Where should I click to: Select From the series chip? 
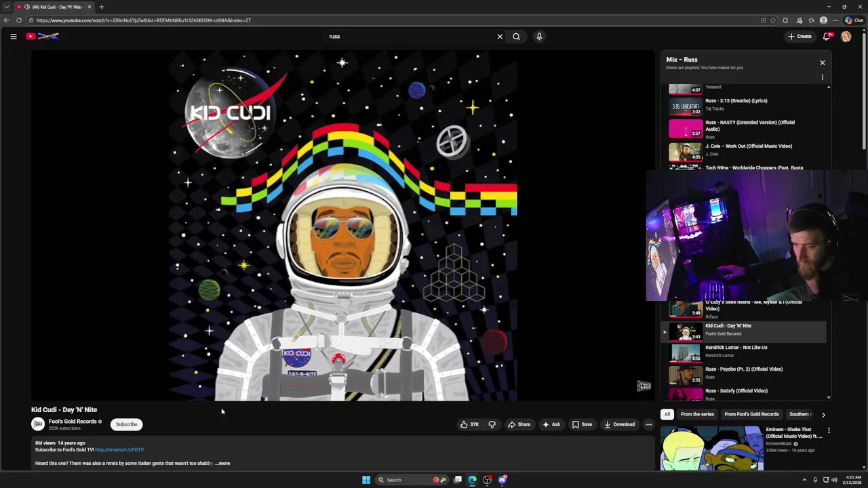[697, 414]
